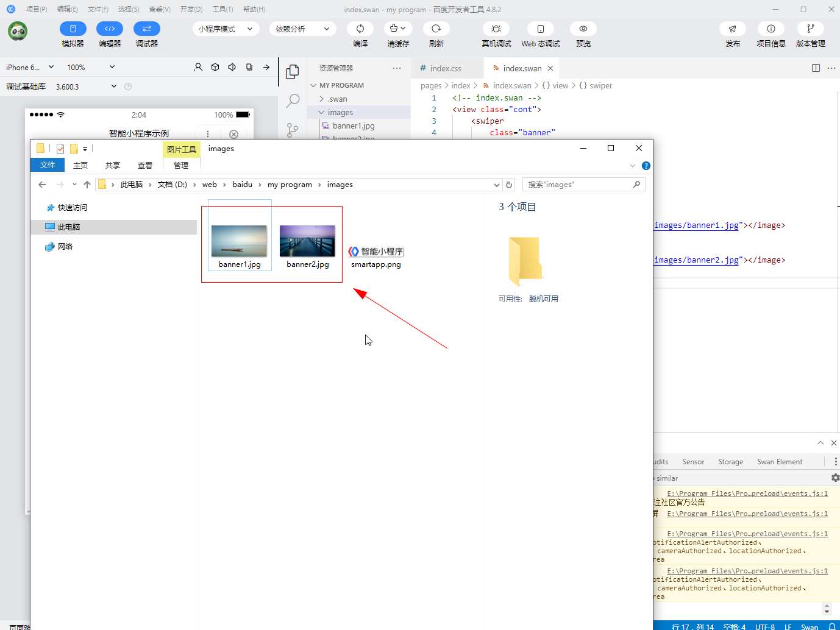Viewport: 840px width, 630px height.
Task: Open the search icon in activity bar
Action: 293,100
